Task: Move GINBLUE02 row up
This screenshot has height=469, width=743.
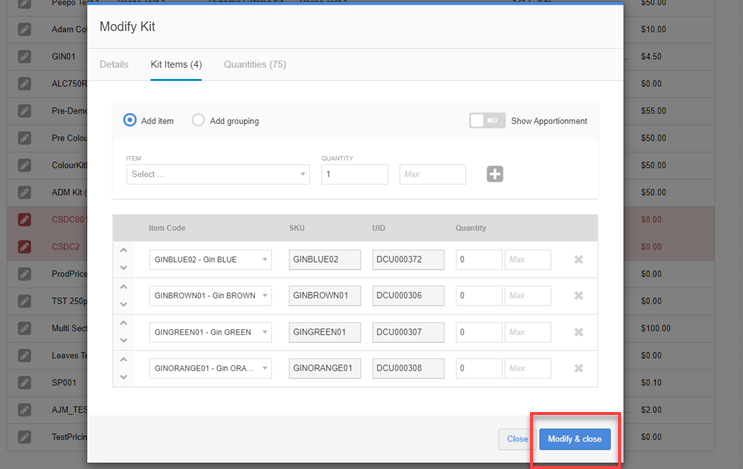Action: pyautogui.click(x=124, y=250)
